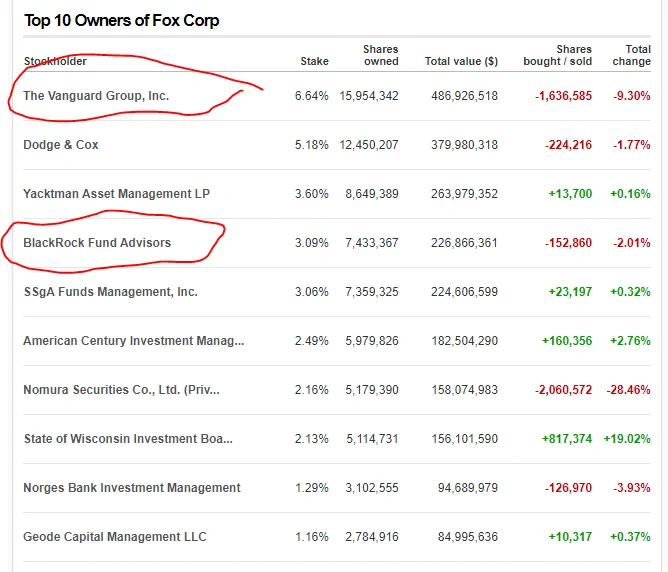Viewport: 668px width, 572px height.
Task: Click the +13,700 shares bought value
Action: [570, 194]
